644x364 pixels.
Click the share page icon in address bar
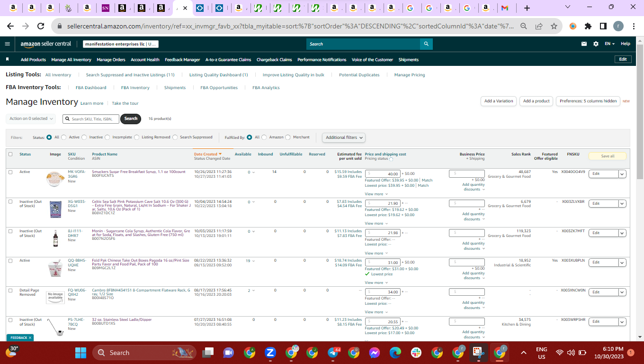pyautogui.click(x=539, y=27)
